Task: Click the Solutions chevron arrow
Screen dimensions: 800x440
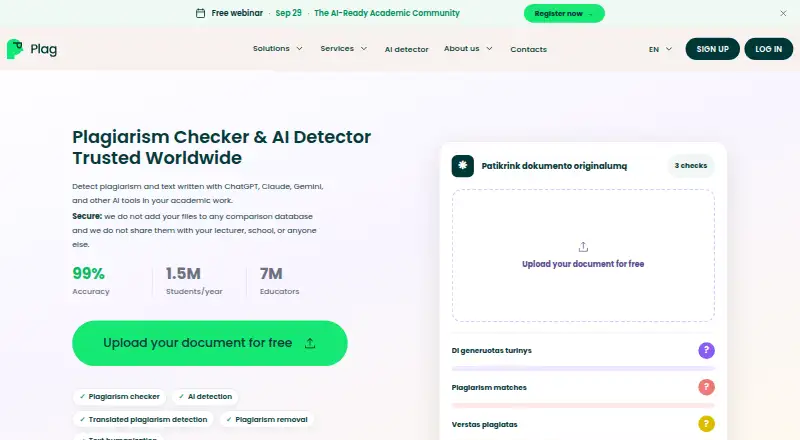Action: click(299, 48)
